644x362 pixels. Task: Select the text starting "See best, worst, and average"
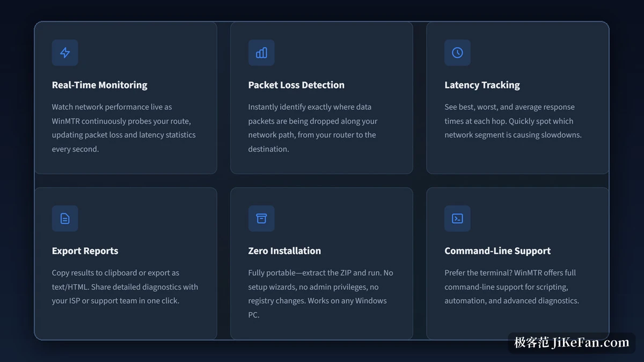[513, 121]
